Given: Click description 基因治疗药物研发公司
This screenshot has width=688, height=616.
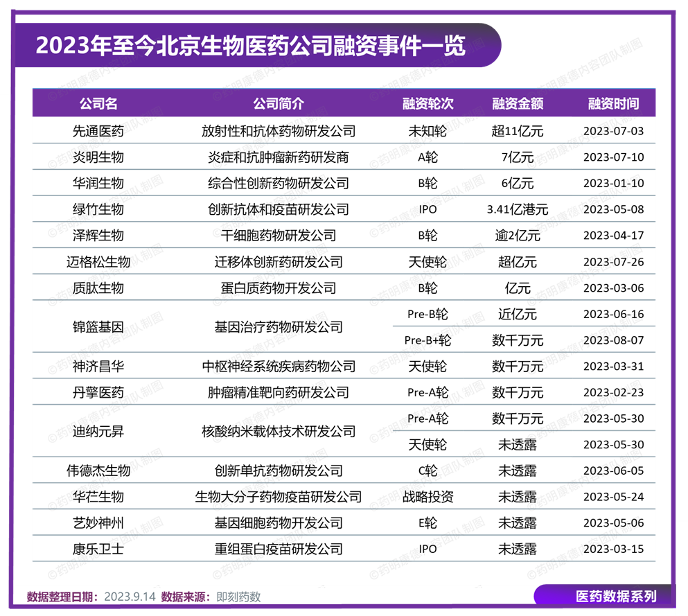Looking at the screenshot, I should (x=279, y=327).
